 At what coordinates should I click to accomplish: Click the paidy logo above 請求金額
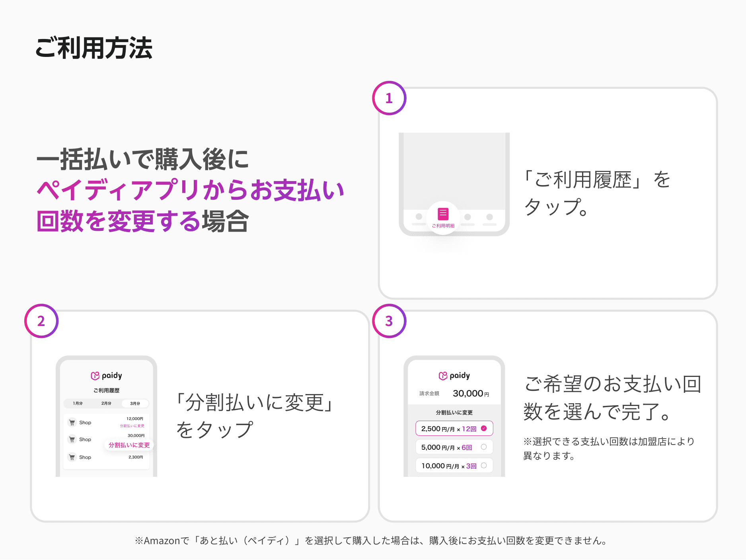454,376
